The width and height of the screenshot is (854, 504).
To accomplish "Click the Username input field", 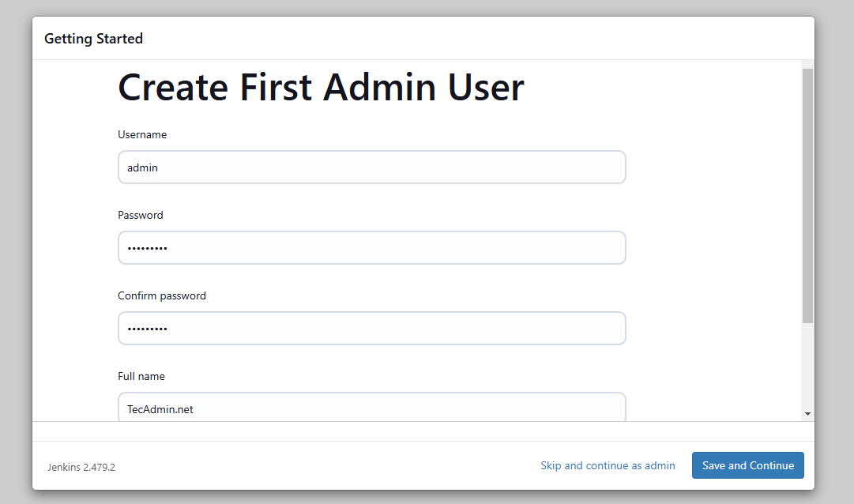I will [x=371, y=167].
